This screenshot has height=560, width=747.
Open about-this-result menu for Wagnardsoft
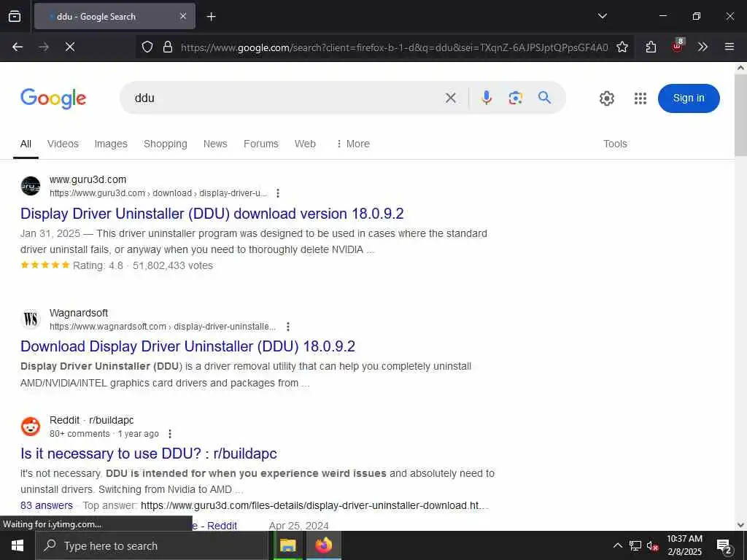[x=287, y=327]
